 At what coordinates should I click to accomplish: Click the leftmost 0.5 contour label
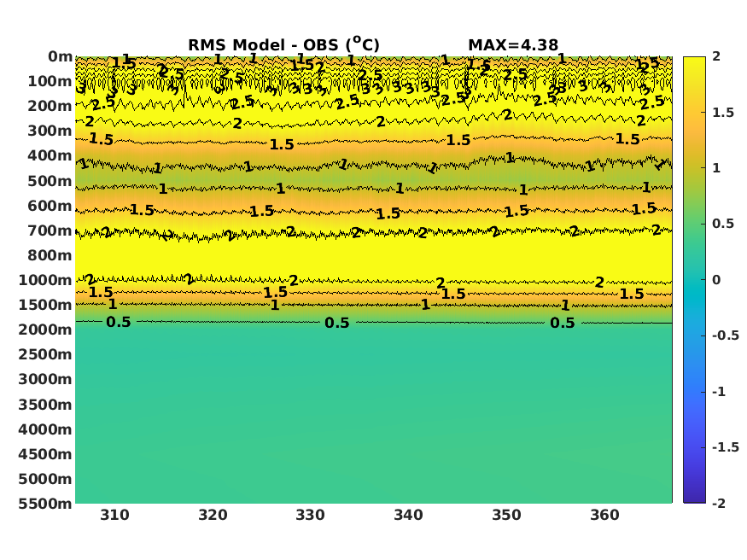(x=118, y=322)
